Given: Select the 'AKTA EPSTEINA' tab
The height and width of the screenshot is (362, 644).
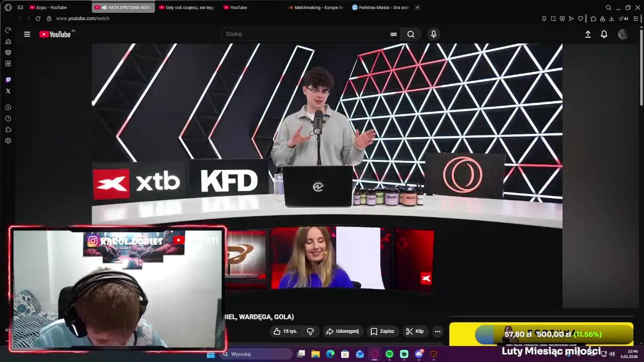Looking at the screenshot, I should point(123,8).
